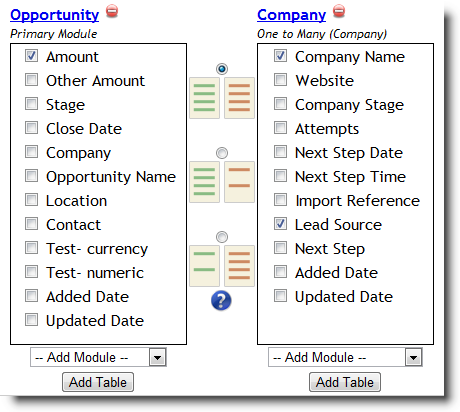460x412 pixels.
Task: Click the blue help question mark icon
Action: tap(221, 300)
